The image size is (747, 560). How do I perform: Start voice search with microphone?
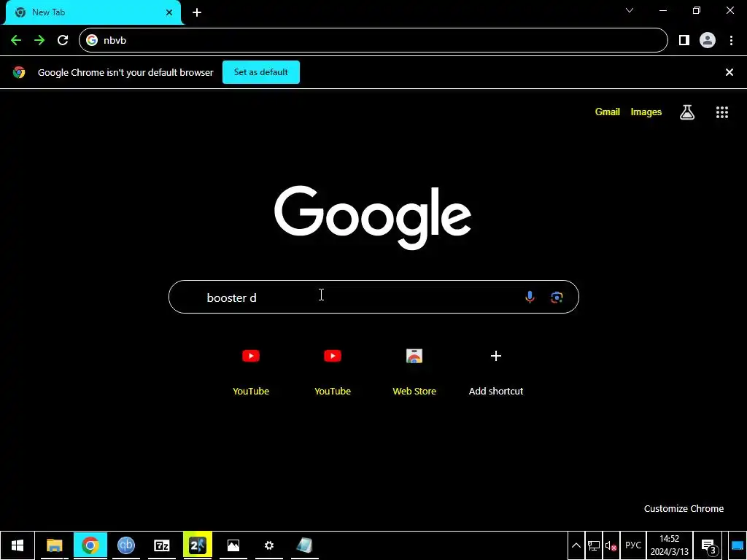pyautogui.click(x=530, y=297)
